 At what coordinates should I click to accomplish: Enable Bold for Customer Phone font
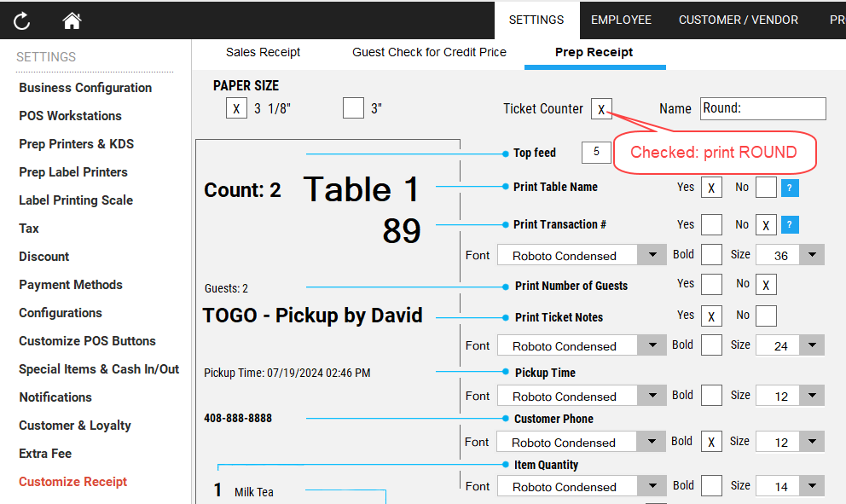(711, 442)
